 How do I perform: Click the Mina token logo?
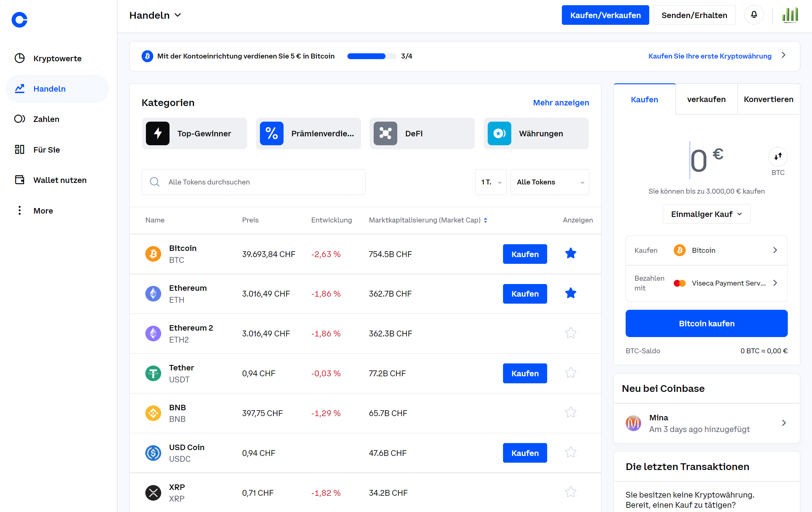pos(633,423)
